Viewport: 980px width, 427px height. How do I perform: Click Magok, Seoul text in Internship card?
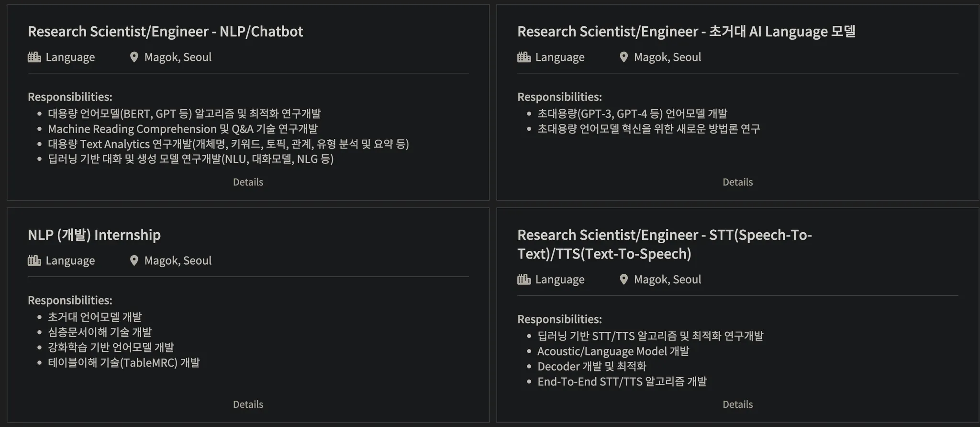[178, 260]
